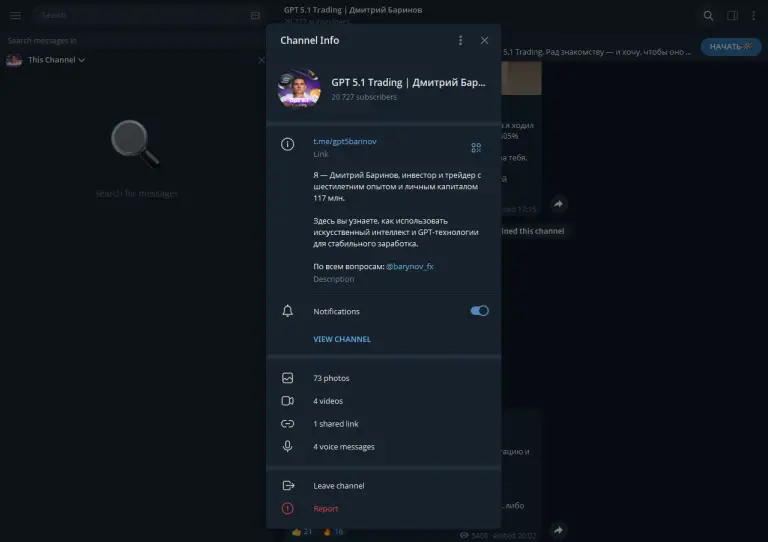This screenshot has height=542, width=768.
Task: Close the Channel Info dialog
Action: tap(484, 41)
